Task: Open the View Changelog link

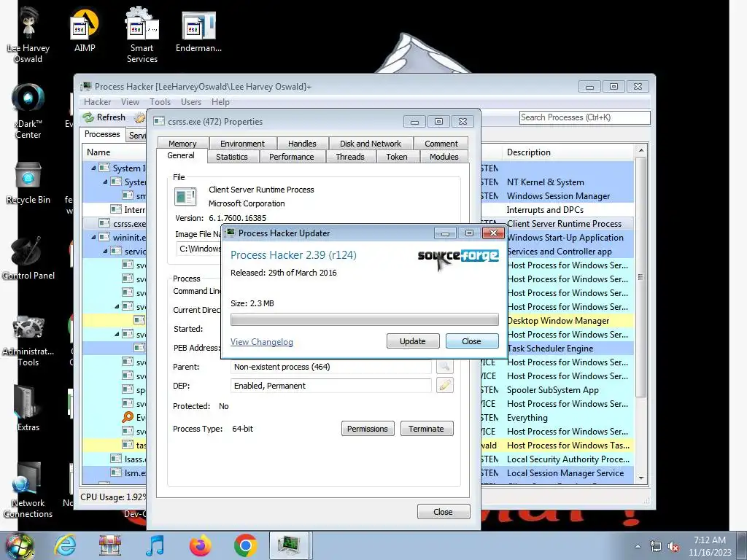Action: click(x=262, y=342)
